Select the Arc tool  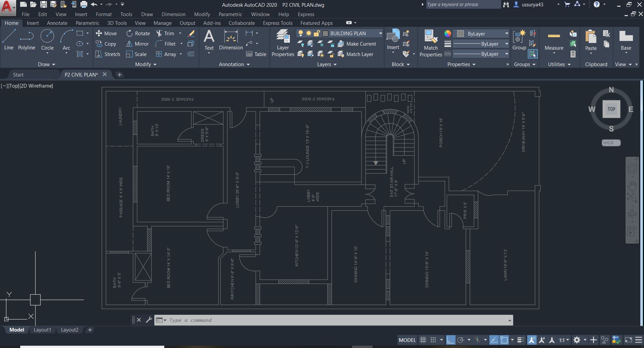click(66, 40)
